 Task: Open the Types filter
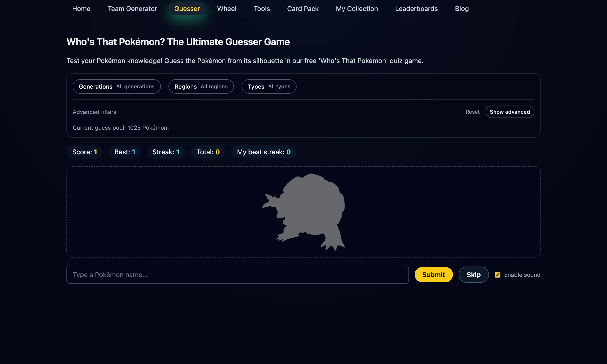(269, 86)
